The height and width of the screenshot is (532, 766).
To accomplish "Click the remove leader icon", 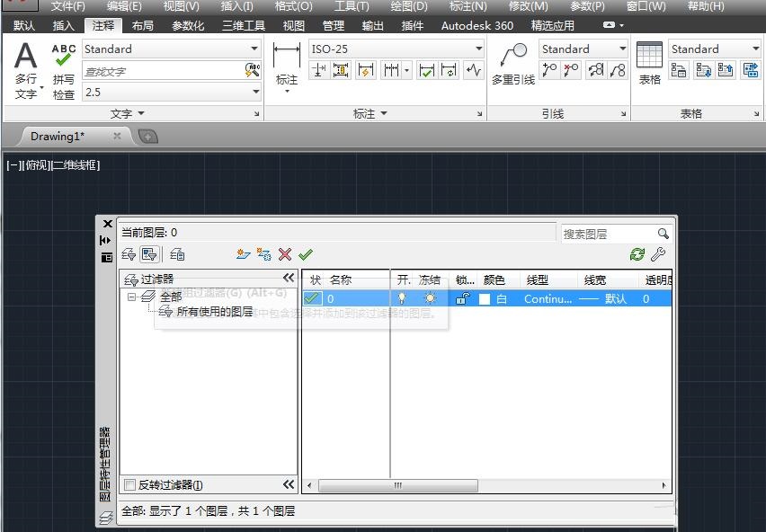I will point(571,70).
